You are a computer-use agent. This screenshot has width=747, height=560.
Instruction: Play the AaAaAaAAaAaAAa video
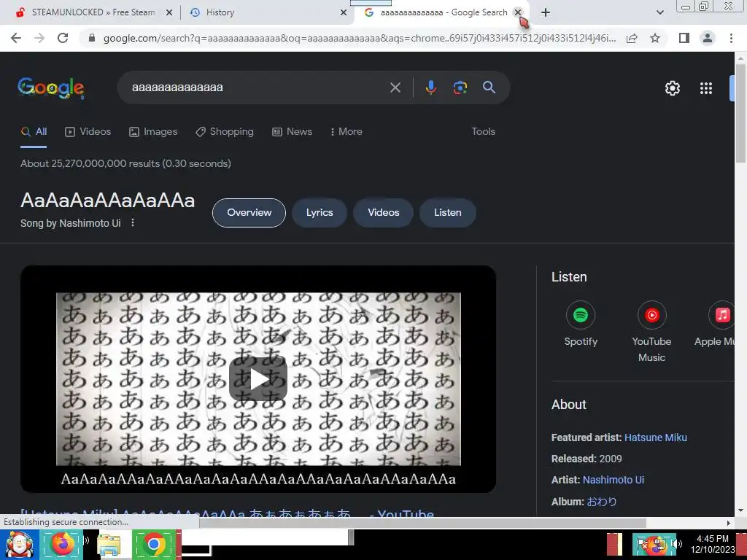(258, 379)
